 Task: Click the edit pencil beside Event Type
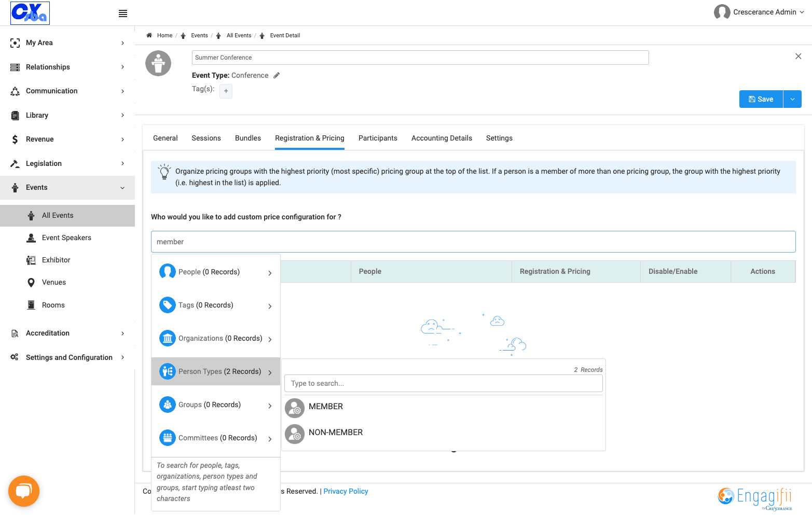coord(277,75)
